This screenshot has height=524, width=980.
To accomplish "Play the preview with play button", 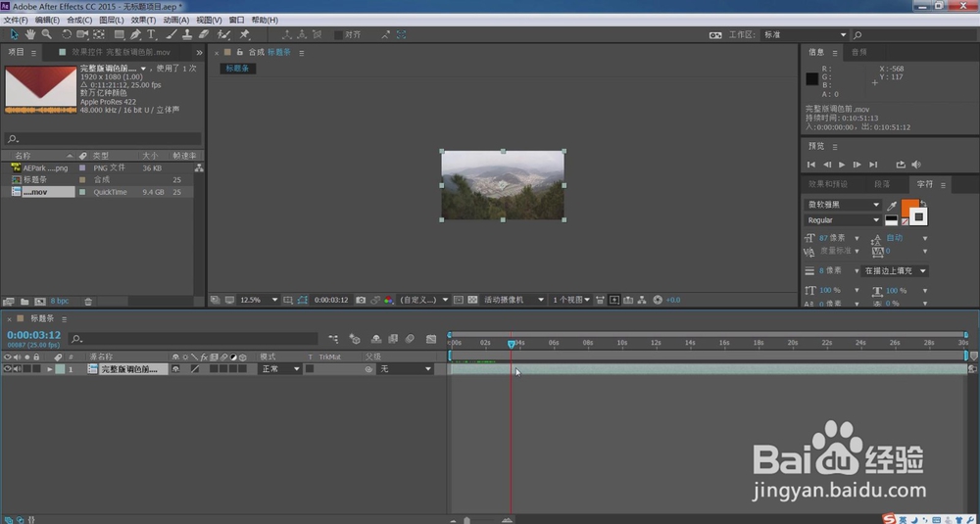I will [x=842, y=165].
